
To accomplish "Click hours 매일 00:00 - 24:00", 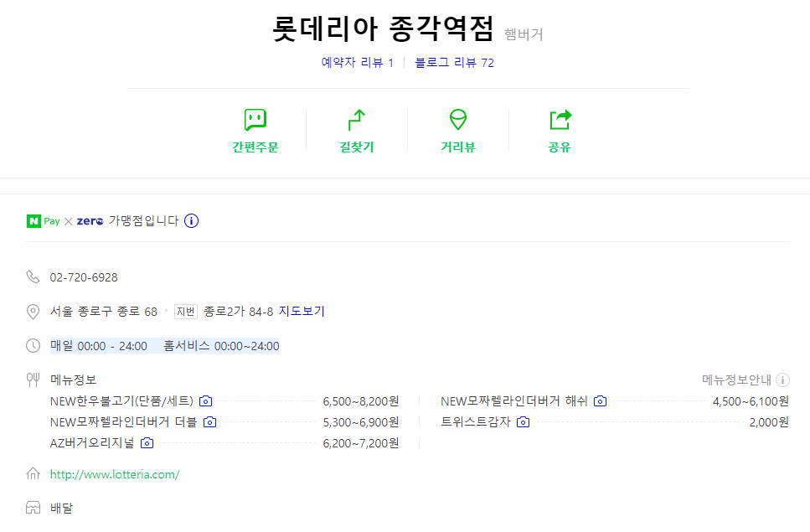I will point(99,346).
